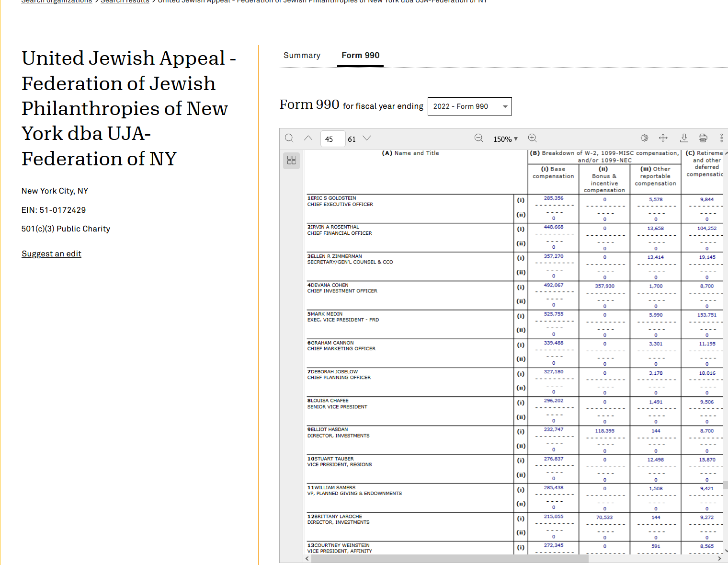728x565 pixels.
Task: Click the name GRAHAM CANNON
Action: (332, 343)
